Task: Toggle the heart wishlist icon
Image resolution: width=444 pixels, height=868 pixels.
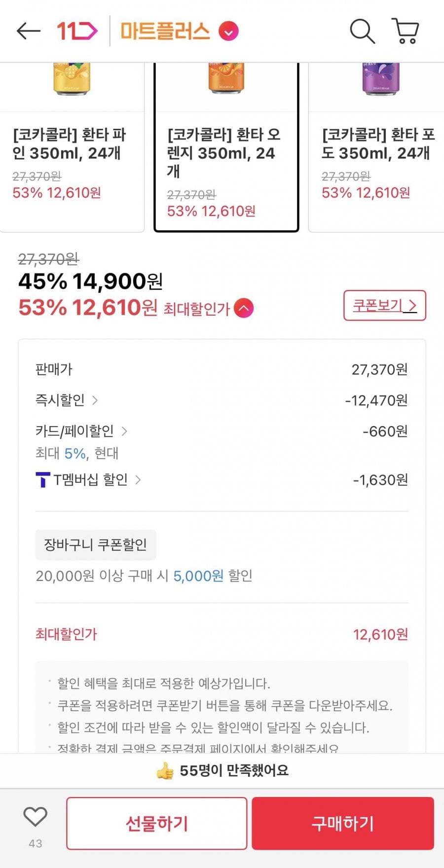Action: [36, 817]
